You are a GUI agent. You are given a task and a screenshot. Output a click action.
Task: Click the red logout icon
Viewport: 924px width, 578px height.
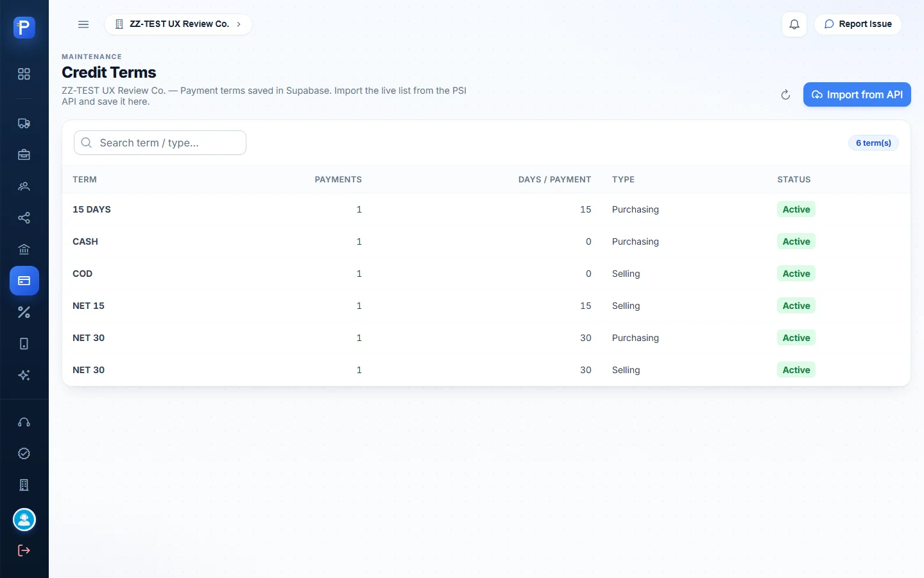[24, 550]
